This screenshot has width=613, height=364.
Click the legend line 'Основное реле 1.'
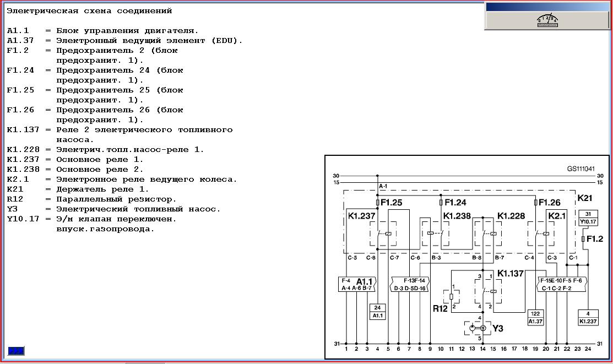click(100, 160)
